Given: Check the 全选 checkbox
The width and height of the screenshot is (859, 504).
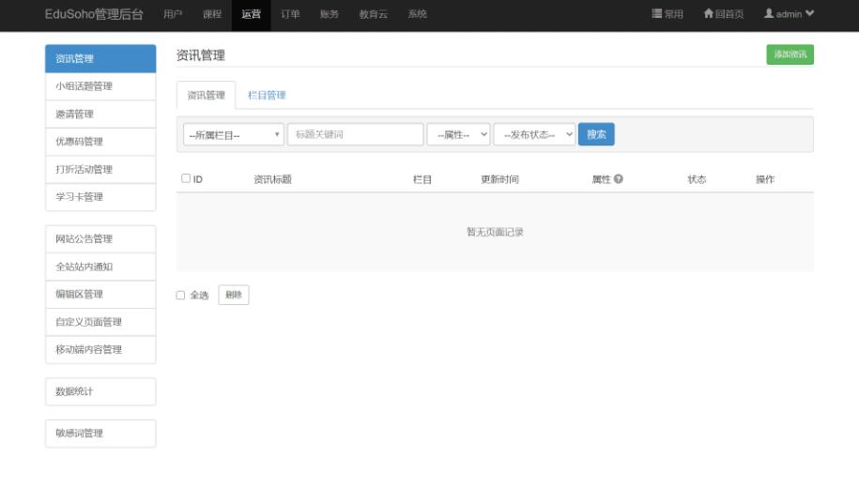Looking at the screenshot, I should (x=181, y=295).
